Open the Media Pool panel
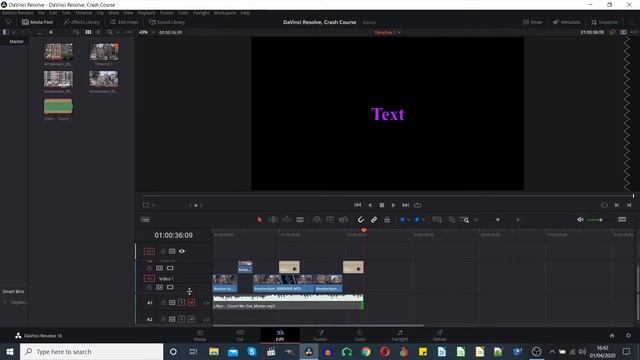 pos(38,22)
